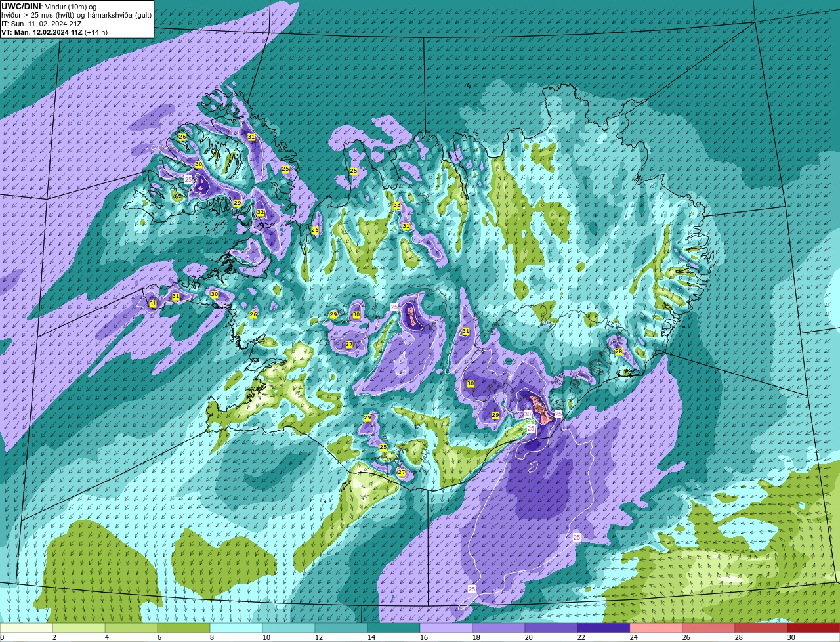Click the title line "UWC/DINI: Vindur (10m) og"

49,7
